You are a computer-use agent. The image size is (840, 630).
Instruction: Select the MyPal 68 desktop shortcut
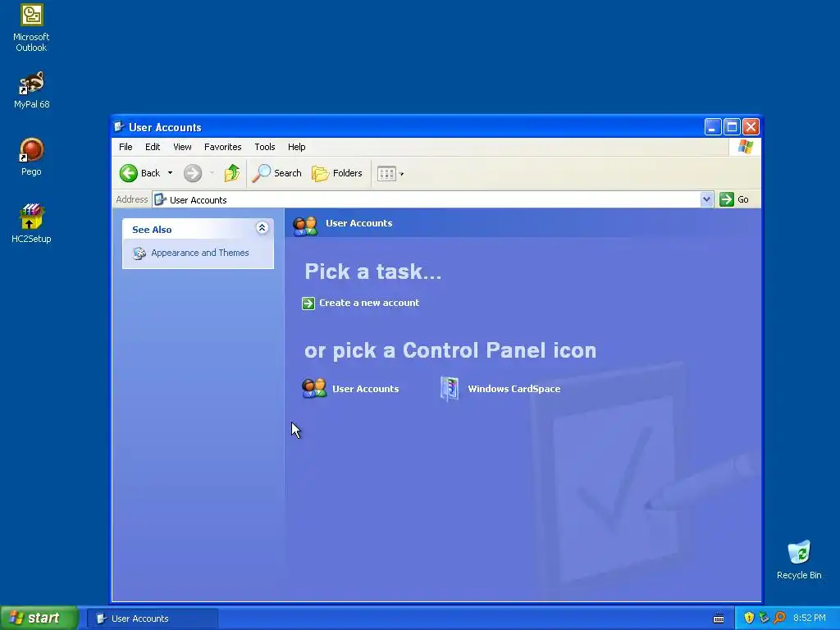(32, 89)
